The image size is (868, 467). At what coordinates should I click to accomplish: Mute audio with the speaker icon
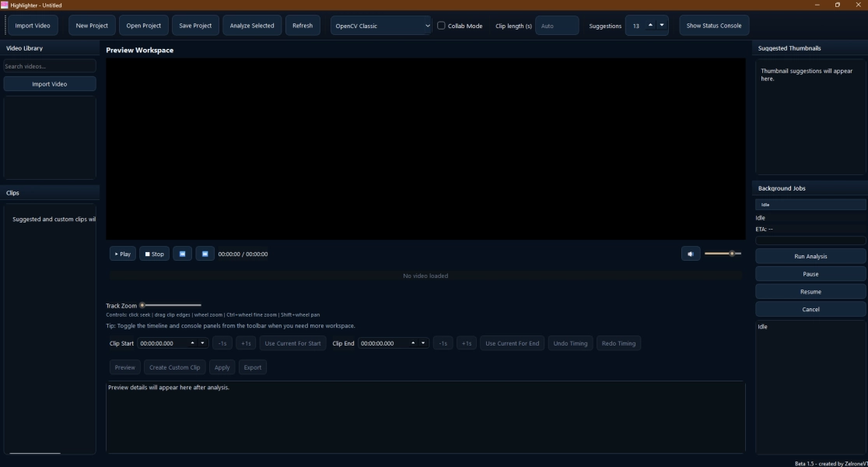691,254
